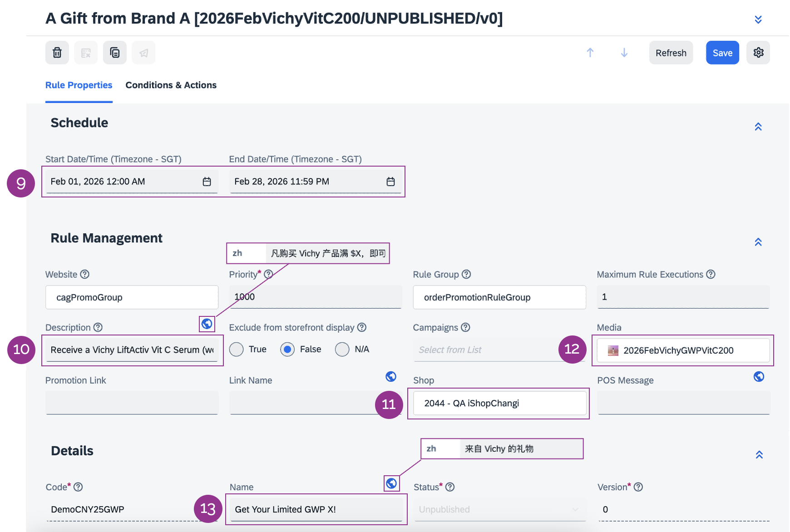Open End Date calendar picker
790x532 pixels.
pyautogui.click(x=390, y=182)
